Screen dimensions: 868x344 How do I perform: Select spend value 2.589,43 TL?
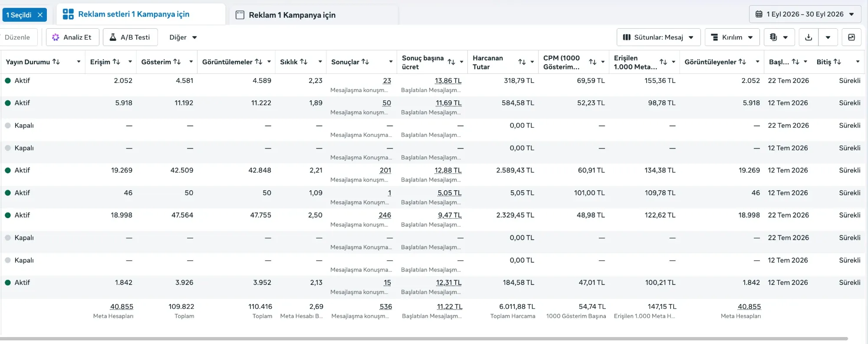(x=515, y=170)
